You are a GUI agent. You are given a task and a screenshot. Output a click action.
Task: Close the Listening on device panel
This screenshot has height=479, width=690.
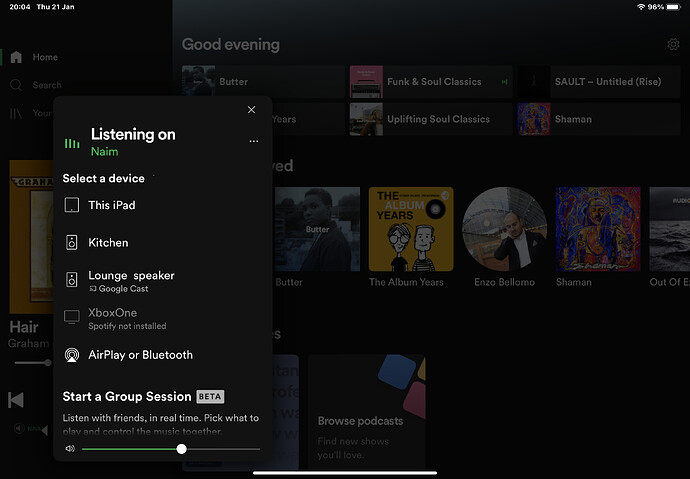(251, 110)
